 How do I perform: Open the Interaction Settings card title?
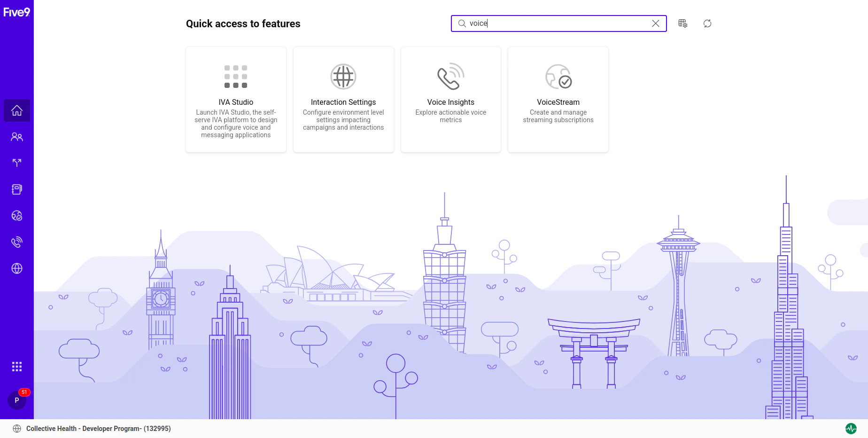[x=343, y=102]
